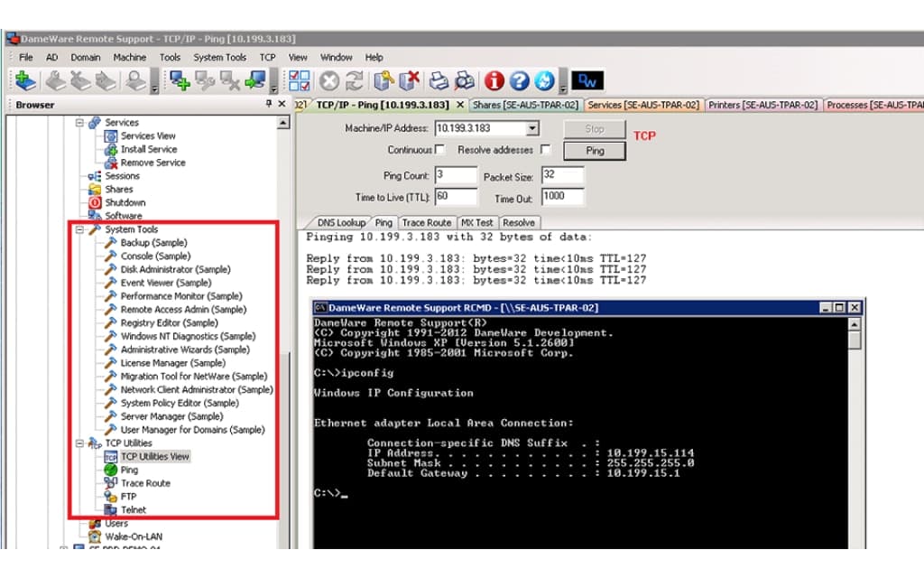Viewport: 924px width, 578px height.
Task: Open the Machine/IP Address dropdown
Action: (531, 128)
